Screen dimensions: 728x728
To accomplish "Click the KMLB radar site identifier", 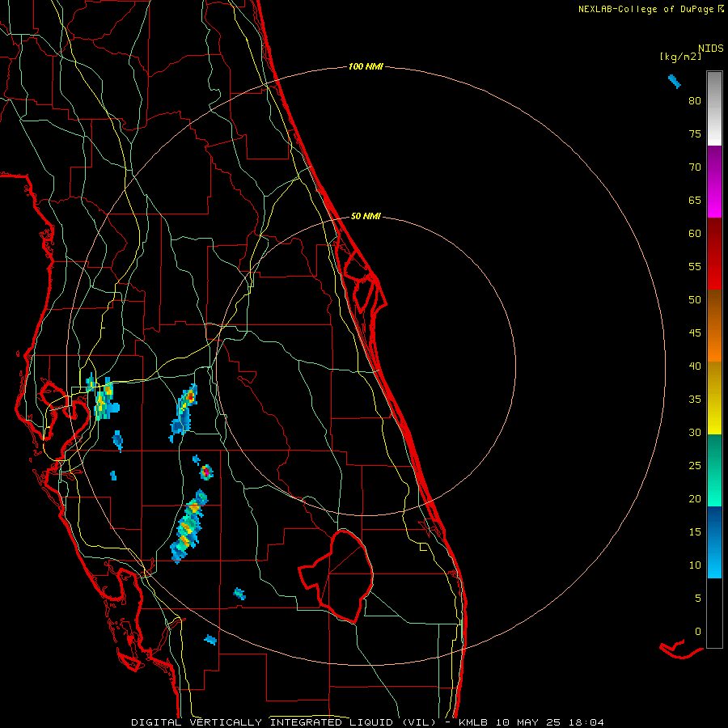I will (475, 722).
